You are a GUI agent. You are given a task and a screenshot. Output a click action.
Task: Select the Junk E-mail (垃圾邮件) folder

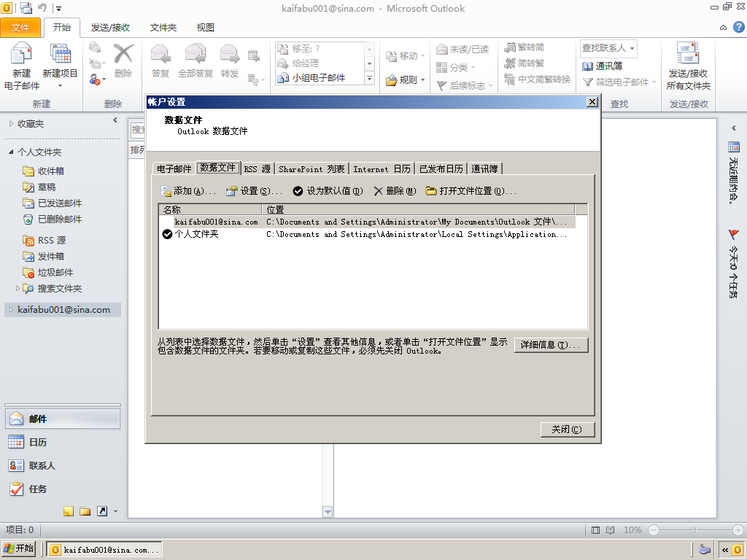pos(55,273)
